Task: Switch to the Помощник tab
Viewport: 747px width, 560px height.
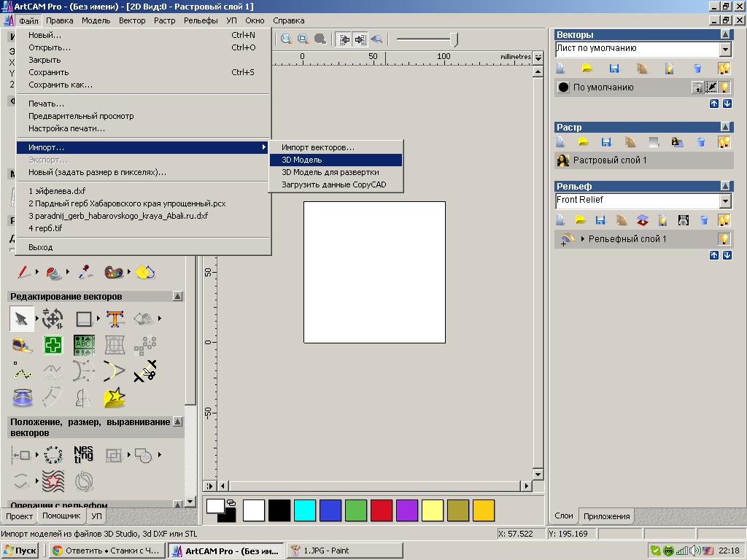Action: (x=61, y=516)
